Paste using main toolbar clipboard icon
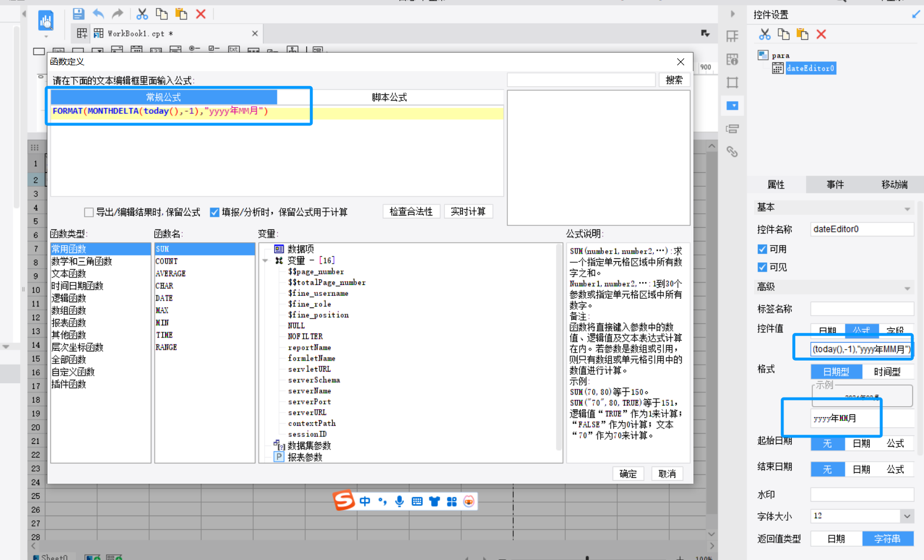Image resolution: width=924 pixels, height=560 pixels. tap(181, 13)
